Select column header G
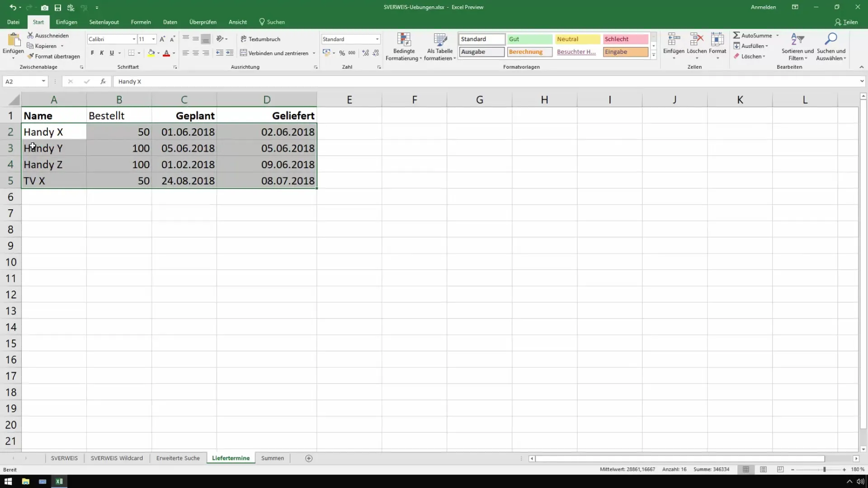The image size is (868, 488). 480,100
